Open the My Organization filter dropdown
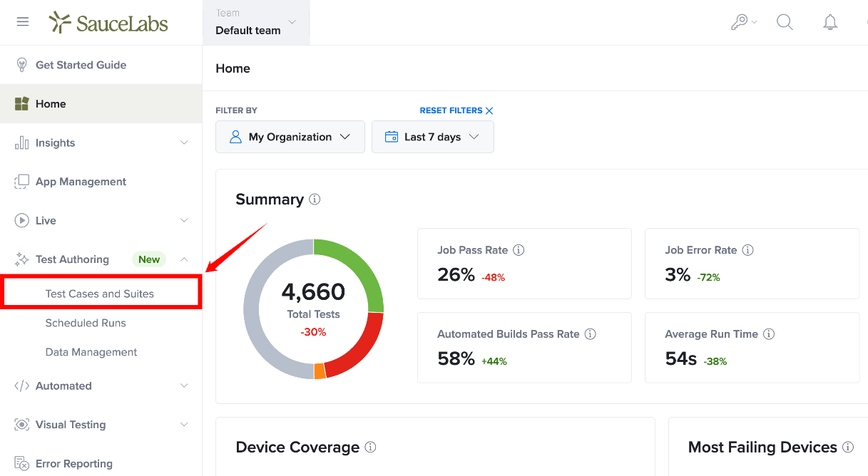 click(290, 137)
